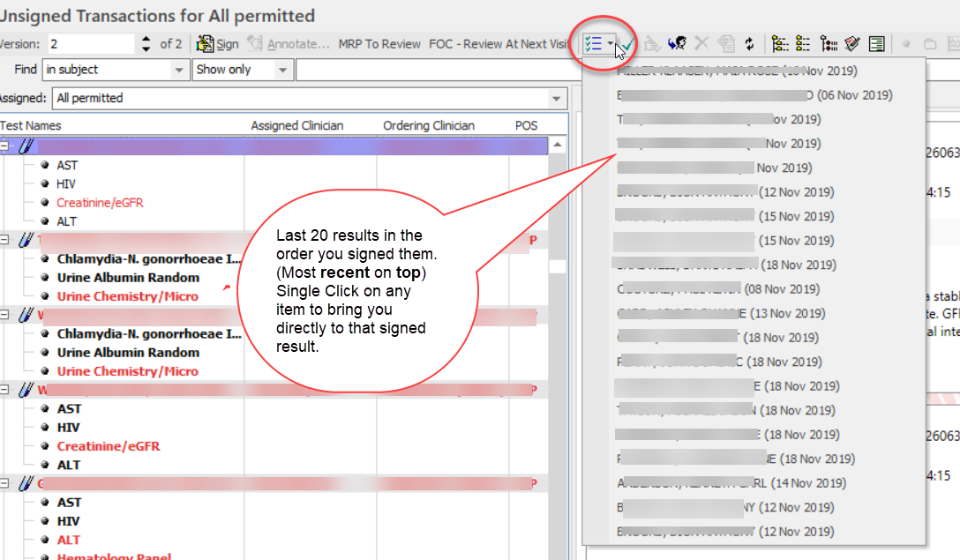Collapse the first patient tree node
This screenshot has height=560, width=960.
4,146
